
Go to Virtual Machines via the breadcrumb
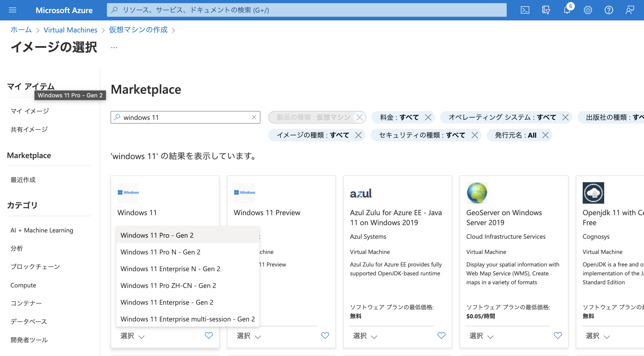pyautogui.click(x=70, y=30)
